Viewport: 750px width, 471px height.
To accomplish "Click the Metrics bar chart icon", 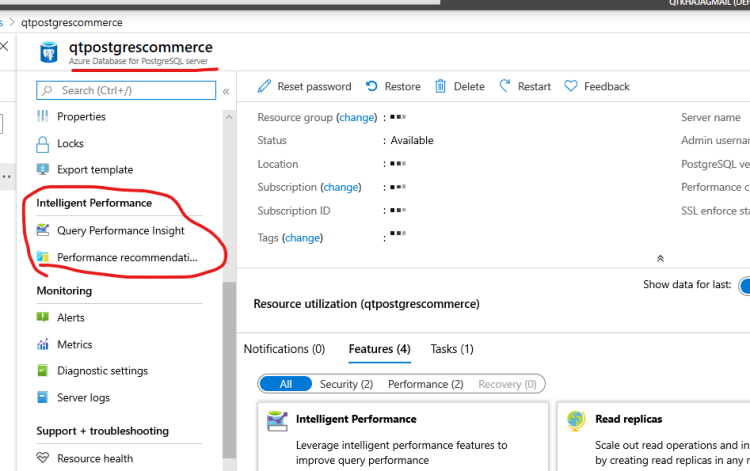I will point(43,344).
